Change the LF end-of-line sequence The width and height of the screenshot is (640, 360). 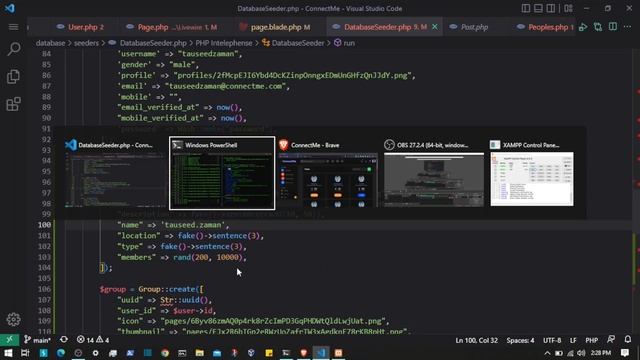click(x=573, y=340)
